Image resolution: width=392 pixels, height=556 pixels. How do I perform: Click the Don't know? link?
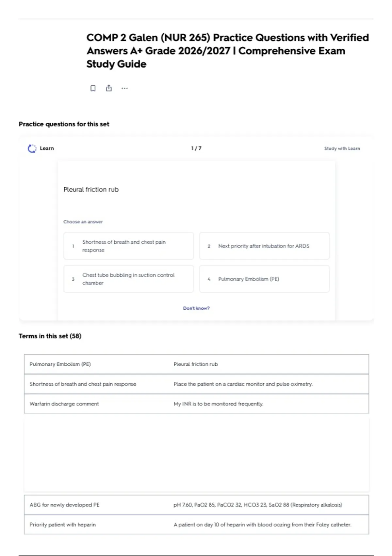[x=196, y=308]
